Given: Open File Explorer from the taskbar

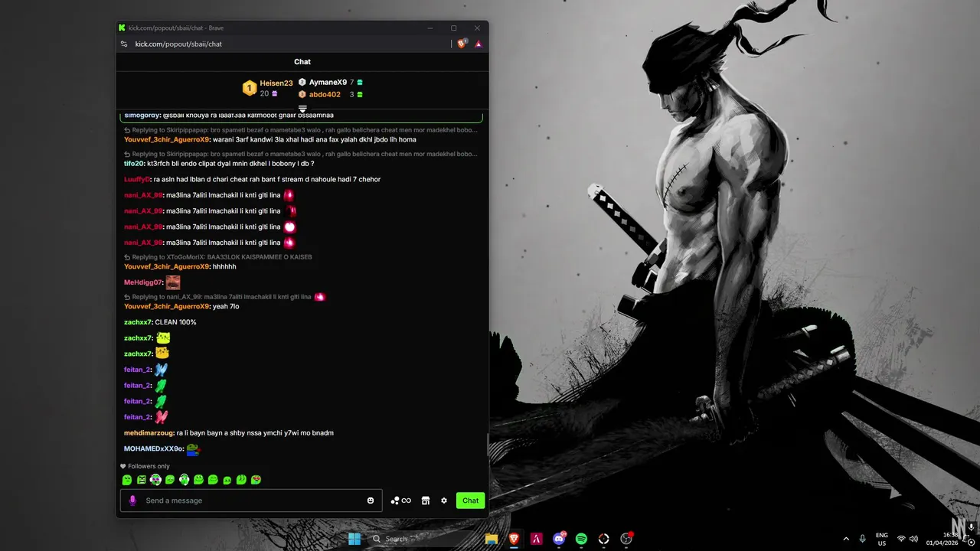Looking at the screenshot, I should pyautogui.click(x=492, y=539).
